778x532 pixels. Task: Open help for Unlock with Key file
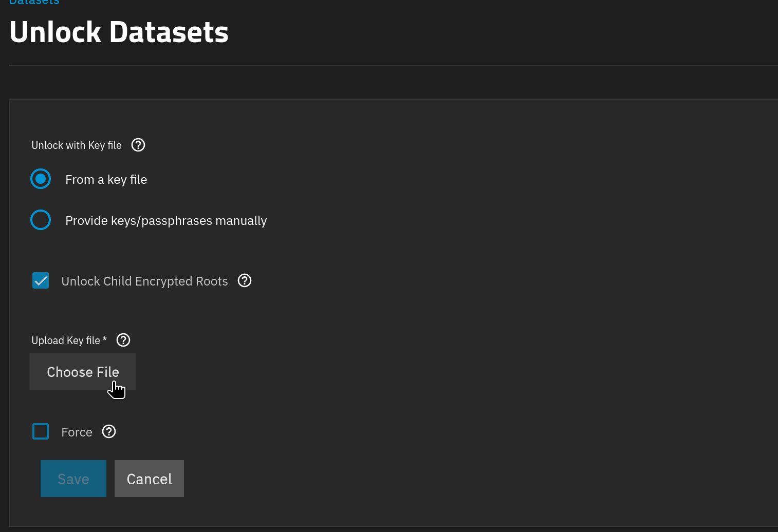[138, 145]
